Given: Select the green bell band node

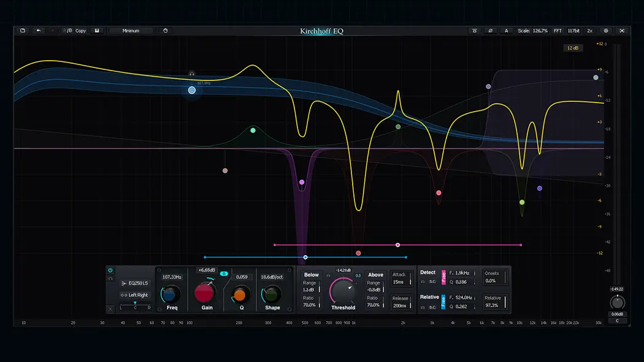Looking at the screenshot, I should pyautogui.click(x=253, y=130).
